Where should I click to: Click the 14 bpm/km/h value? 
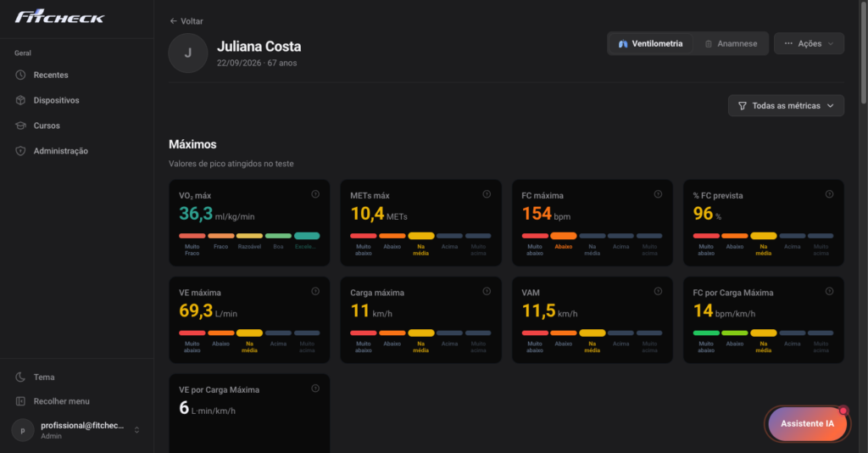click(x=724, y=311)
